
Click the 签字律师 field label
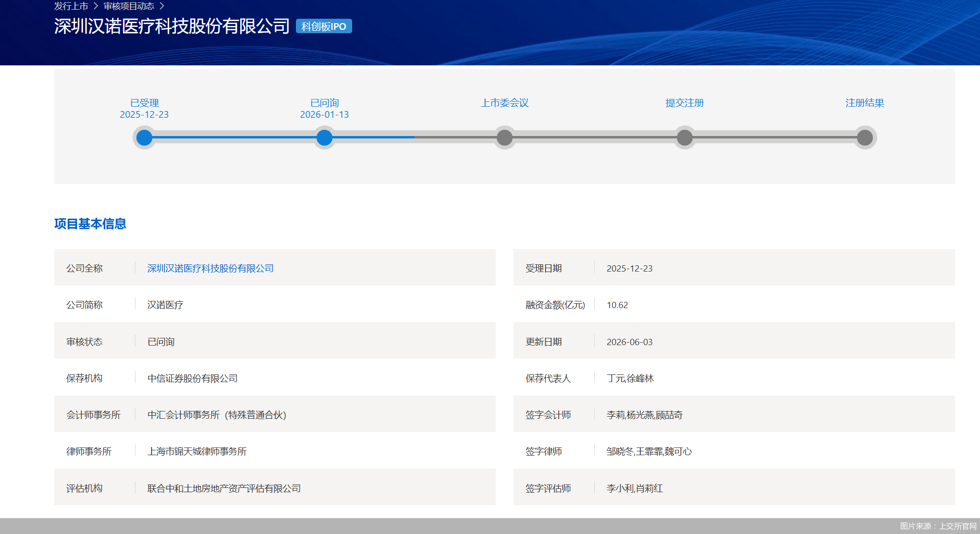pyautogui.click(x=544, y=451)
